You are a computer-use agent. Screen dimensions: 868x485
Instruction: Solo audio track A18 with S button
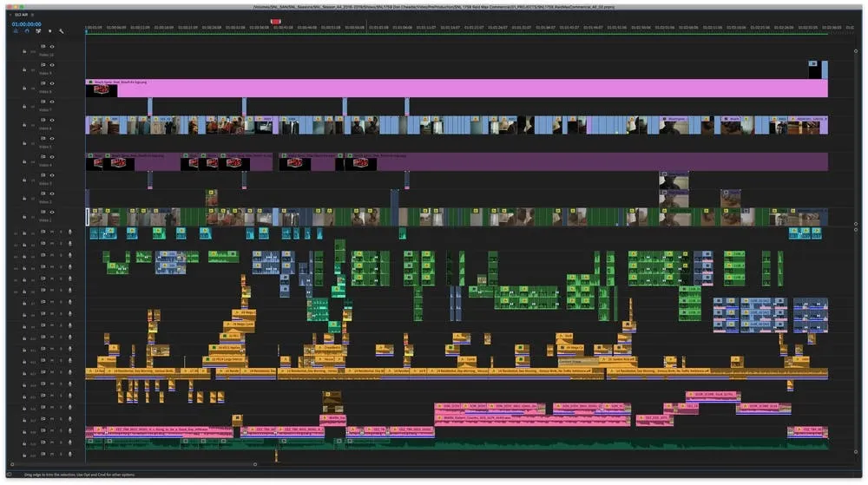(61, 430)
